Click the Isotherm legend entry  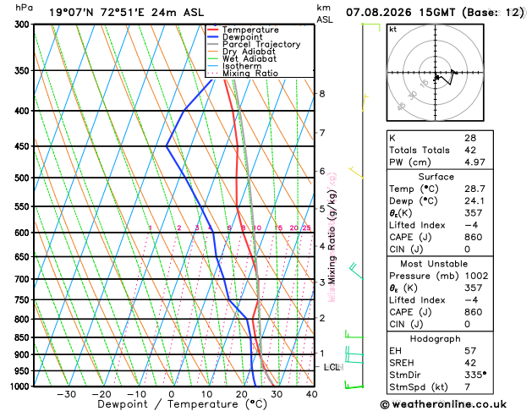coord(234,66)
